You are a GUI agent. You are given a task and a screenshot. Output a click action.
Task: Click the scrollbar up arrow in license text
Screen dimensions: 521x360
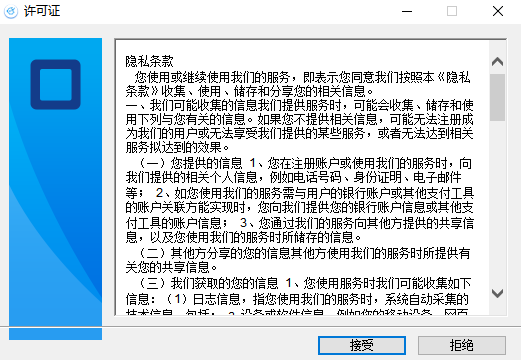[497, 61]
